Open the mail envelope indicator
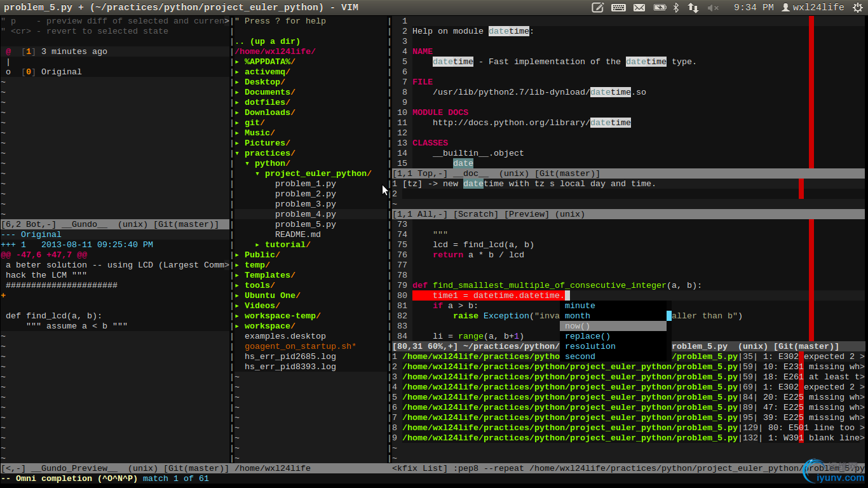 (639, 8)
